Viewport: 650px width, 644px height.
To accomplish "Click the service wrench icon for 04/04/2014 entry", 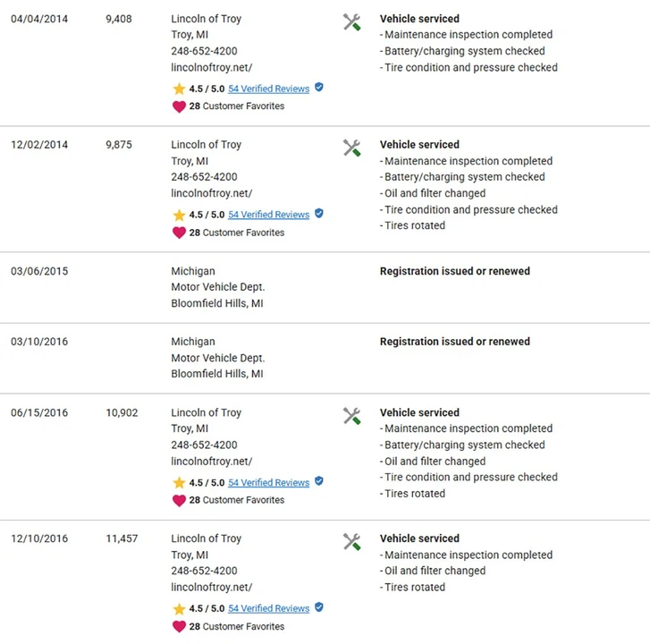I will tap(352, 22).
